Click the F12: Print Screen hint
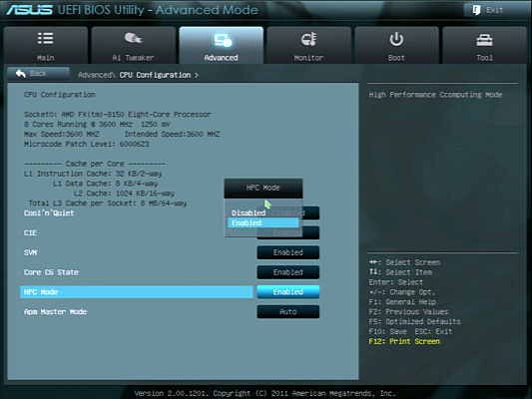The height and width of the screenshot is (399, 532). pos(404,341)
